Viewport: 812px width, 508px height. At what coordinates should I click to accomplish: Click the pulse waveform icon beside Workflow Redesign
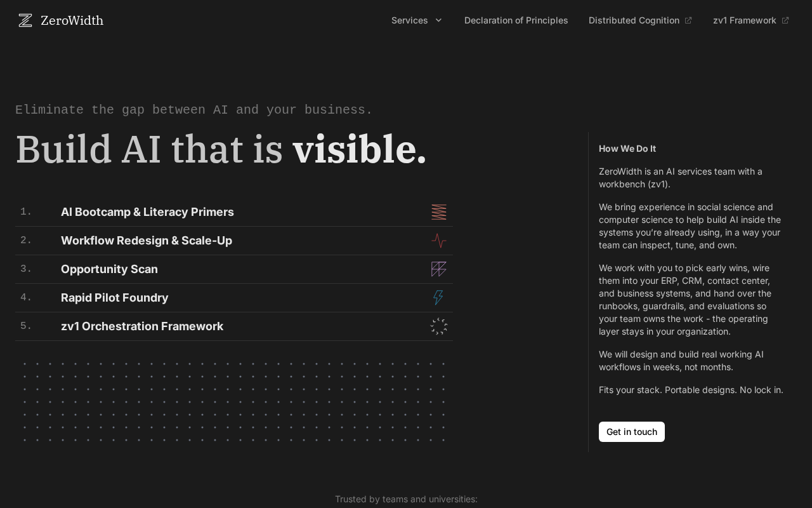[x=439, y=241]
